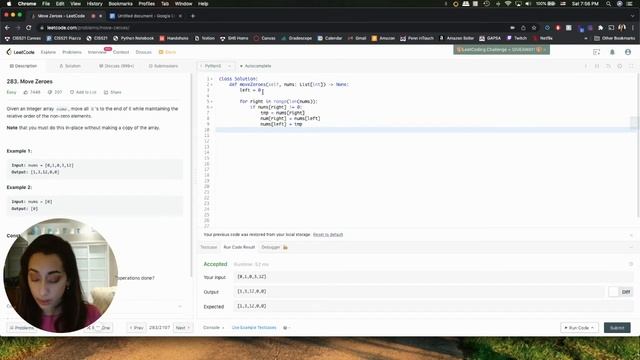Click code editor line 10

[x=424, y=130]
